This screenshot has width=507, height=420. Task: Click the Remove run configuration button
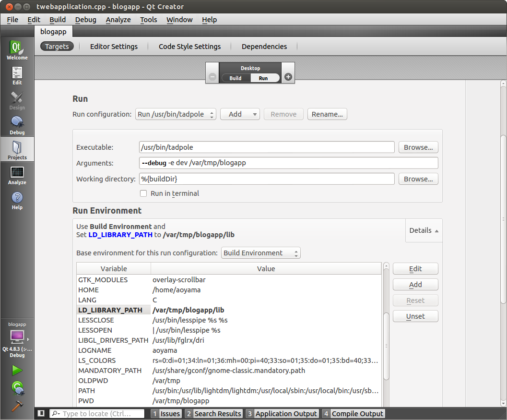tap(283, 114)
